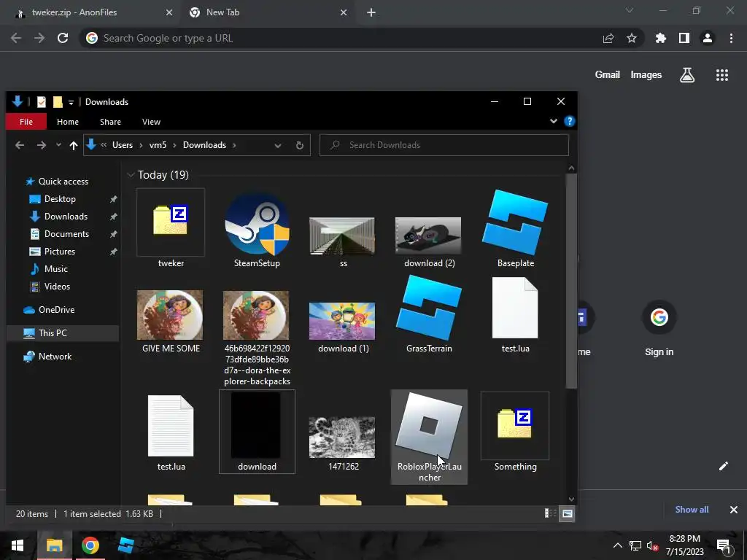Open Quick Access Toolbar customize dropdown

pyautogui.click(x=71, y=102)
